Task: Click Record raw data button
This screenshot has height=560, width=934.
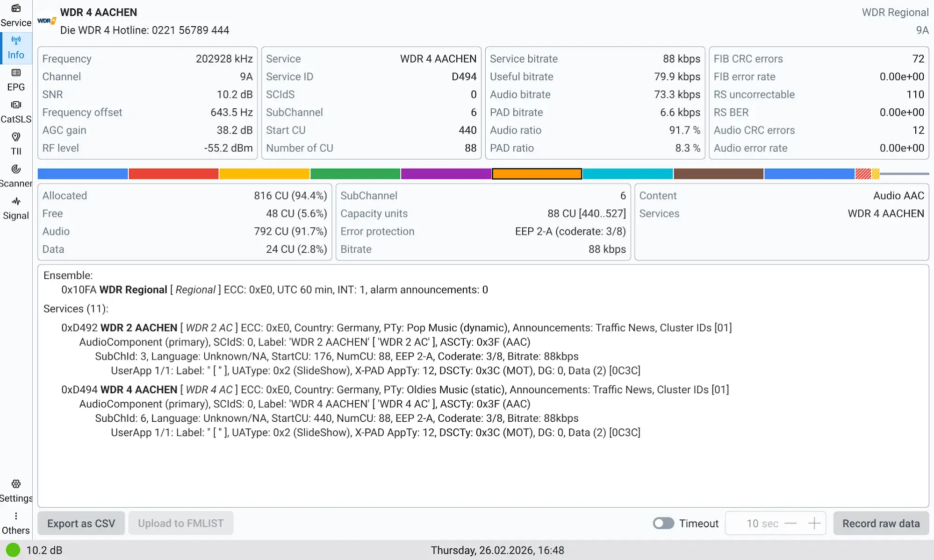Action: [881, 523]
